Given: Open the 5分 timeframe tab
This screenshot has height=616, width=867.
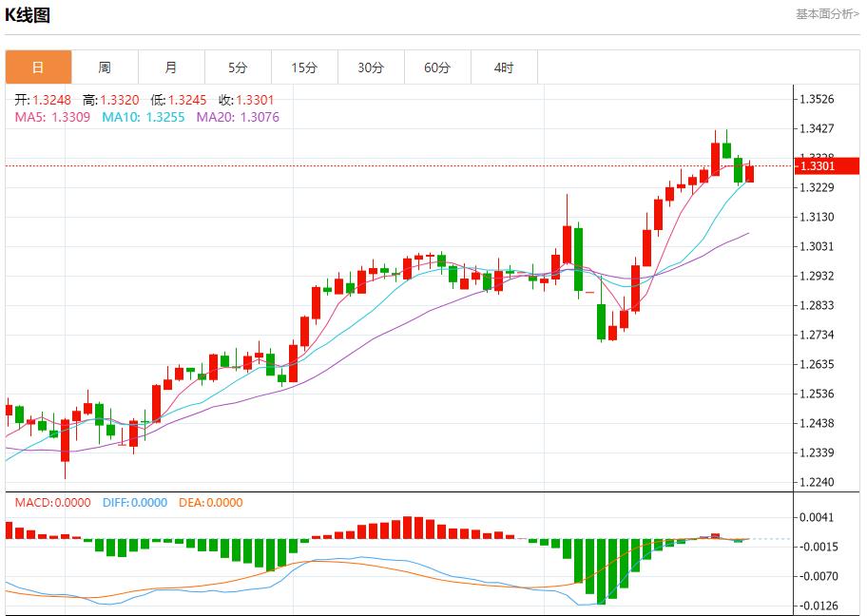Looking at the screenshot, I should [x=238, y=67].
